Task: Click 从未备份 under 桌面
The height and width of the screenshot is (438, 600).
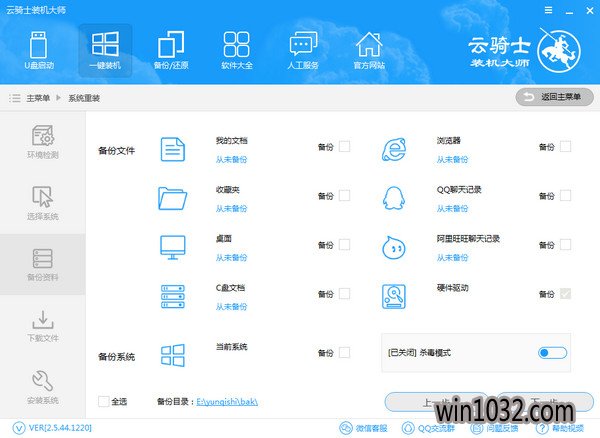Action: click(x=232, y=258)
